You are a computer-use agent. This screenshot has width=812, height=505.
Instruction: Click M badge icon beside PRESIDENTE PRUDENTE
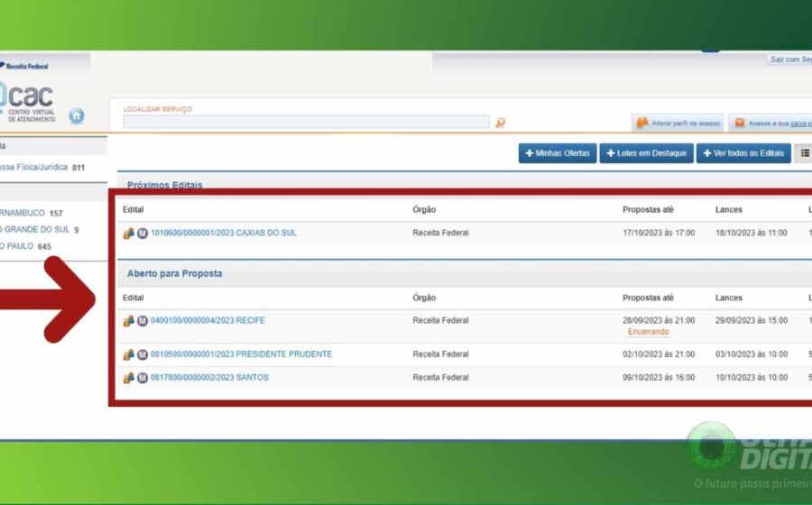[143, 355]
